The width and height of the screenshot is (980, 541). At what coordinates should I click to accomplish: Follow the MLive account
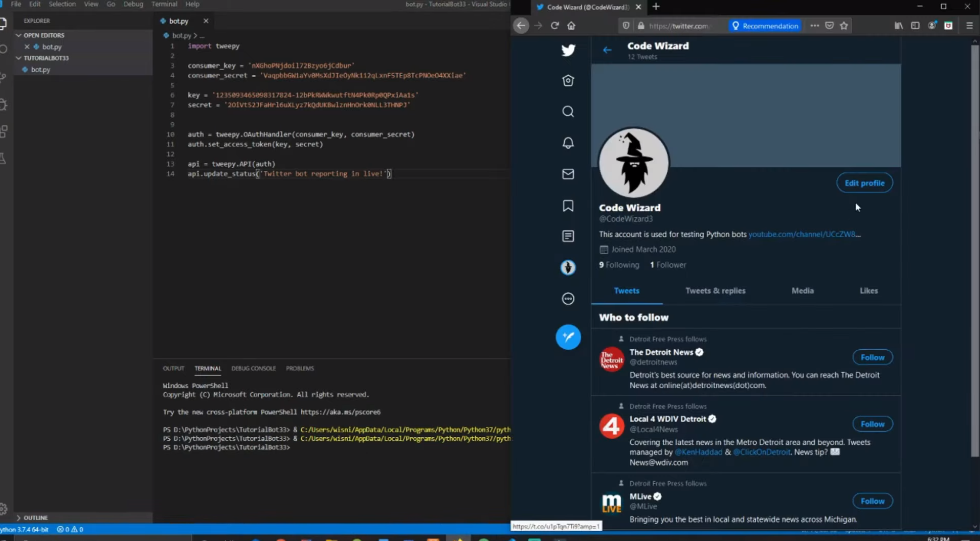tap(873, 501)
